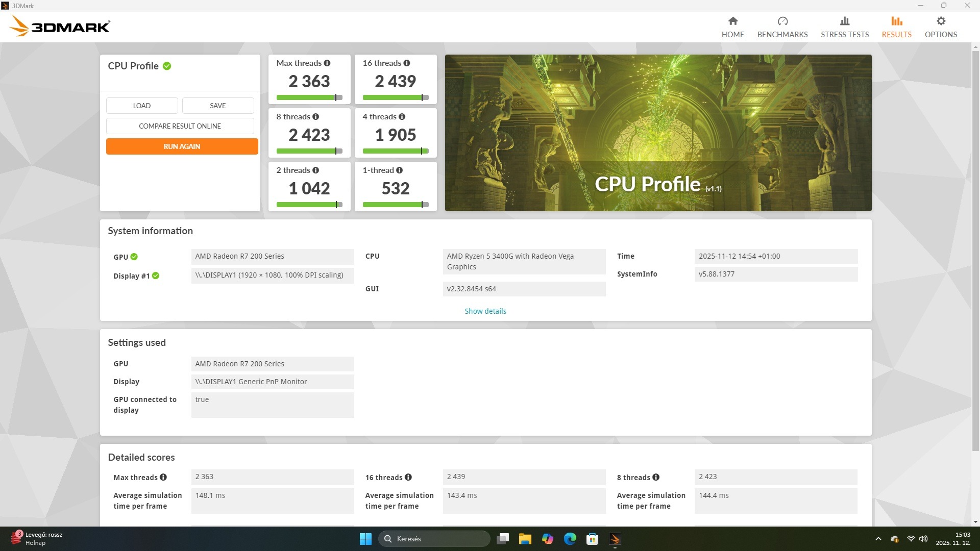Click the 16 threads info icon in Detailed scores

tap(409, 477)
